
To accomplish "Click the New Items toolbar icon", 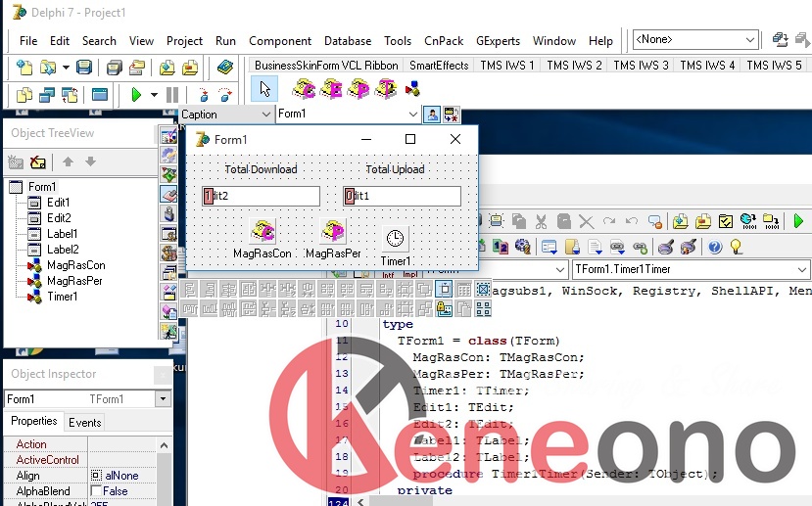I will point(24,68).
